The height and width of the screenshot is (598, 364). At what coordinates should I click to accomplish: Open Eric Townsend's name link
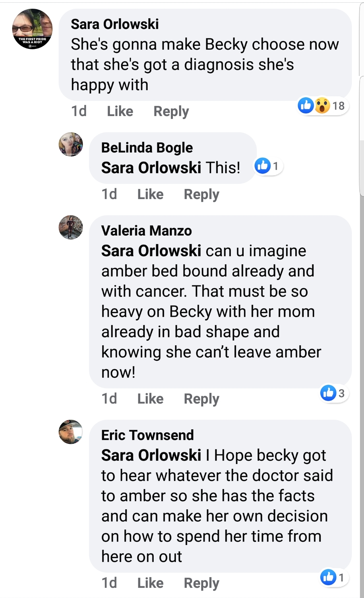pos(148,435)
